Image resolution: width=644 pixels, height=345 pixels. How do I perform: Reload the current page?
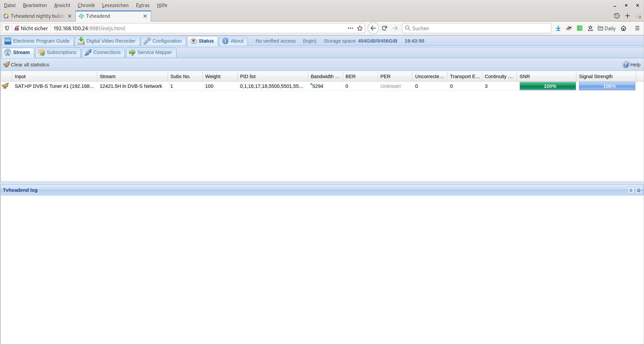384,28
